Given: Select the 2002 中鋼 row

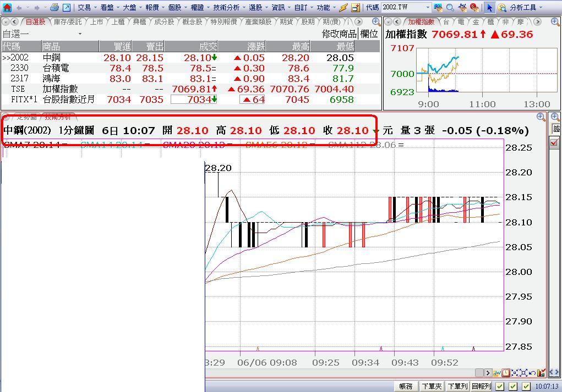Looking at the screenshot, I should (190, 58).
